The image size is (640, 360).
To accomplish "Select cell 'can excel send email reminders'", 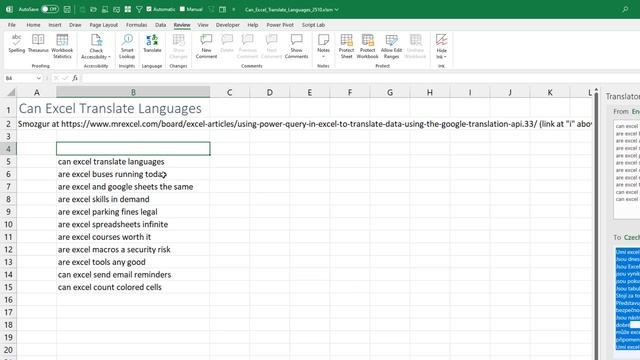I will tap(133, 275).
